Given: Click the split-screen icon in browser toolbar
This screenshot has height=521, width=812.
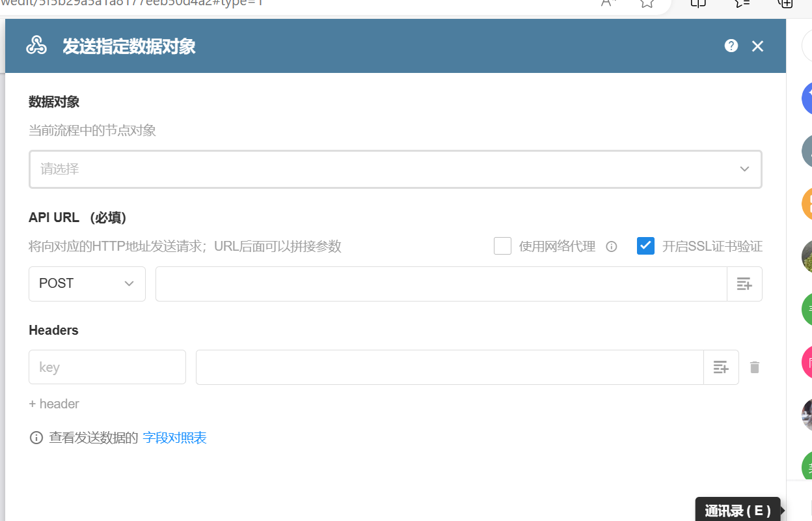Looking at the screenshot, I should click(x=697, y=4).
